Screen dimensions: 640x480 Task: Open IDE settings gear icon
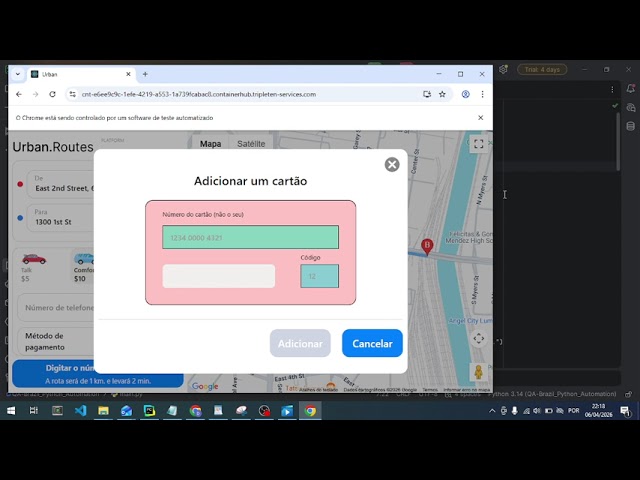point(503,69)
